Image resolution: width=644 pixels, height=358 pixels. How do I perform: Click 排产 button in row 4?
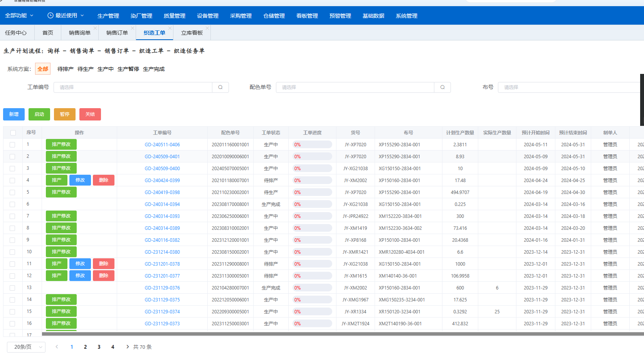coord(57,180)
